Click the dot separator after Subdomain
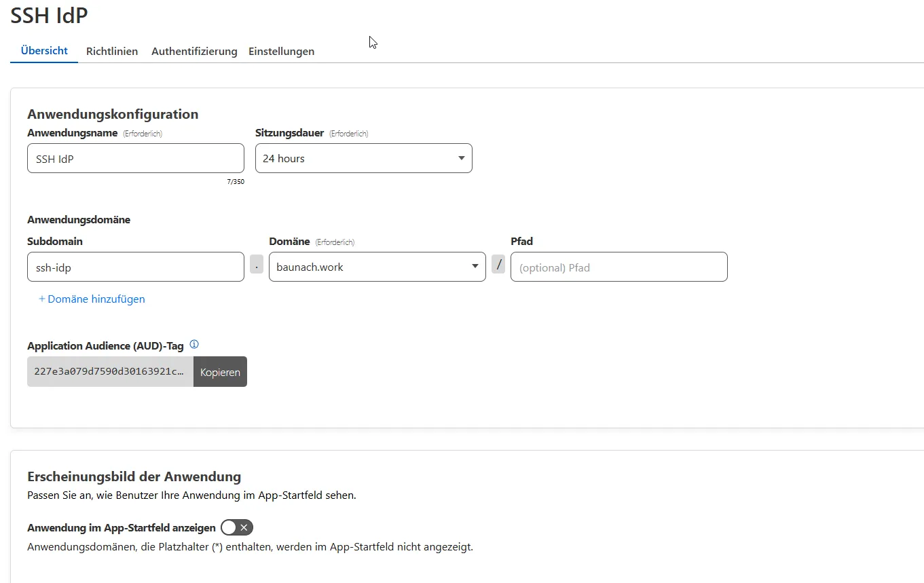The width and height of the screenshot is (924, 583). point(257,266)
